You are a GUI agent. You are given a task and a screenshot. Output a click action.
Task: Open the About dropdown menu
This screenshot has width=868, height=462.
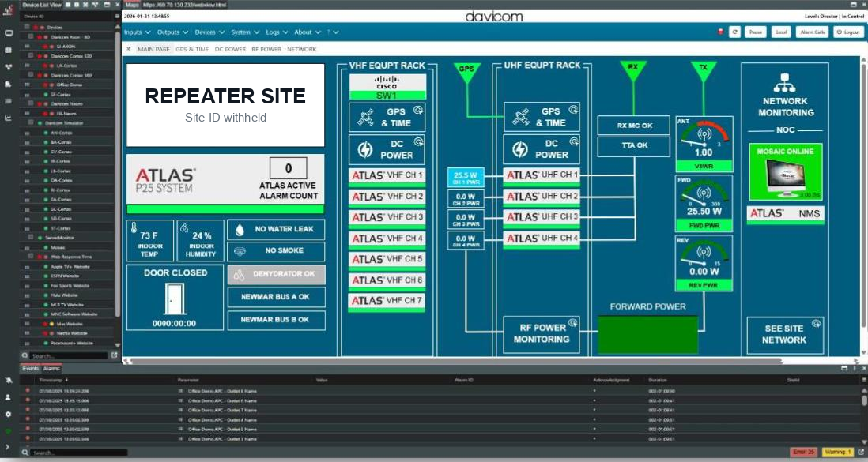pos(308,32)
